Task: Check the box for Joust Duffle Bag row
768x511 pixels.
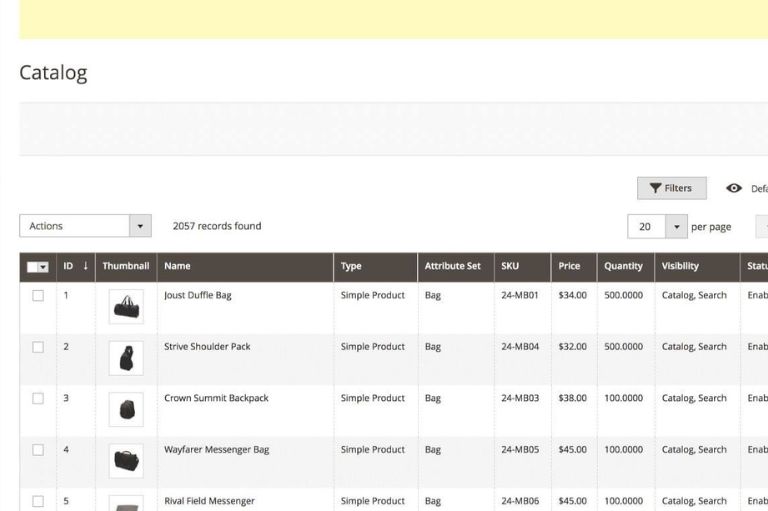Action: (38, 296)
